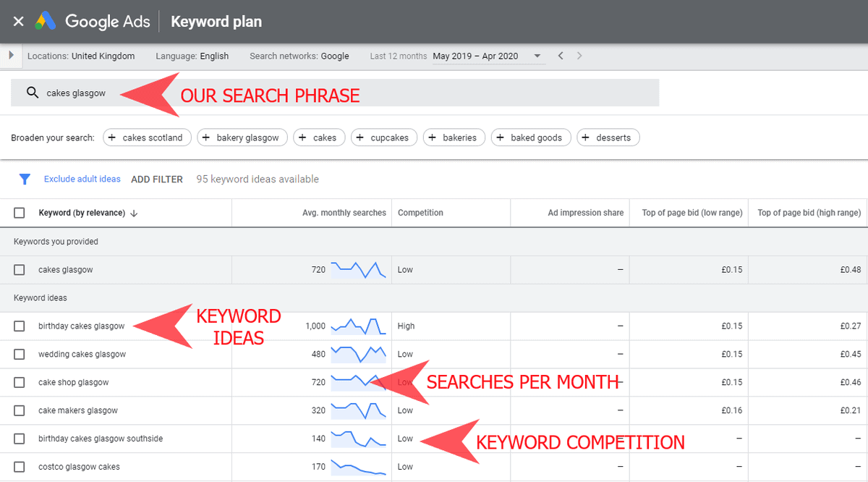The image size is (868, 482).
Task: Sort by Top of page bid (high range) header
Action: pyautogui.click(x=809, y=213)
